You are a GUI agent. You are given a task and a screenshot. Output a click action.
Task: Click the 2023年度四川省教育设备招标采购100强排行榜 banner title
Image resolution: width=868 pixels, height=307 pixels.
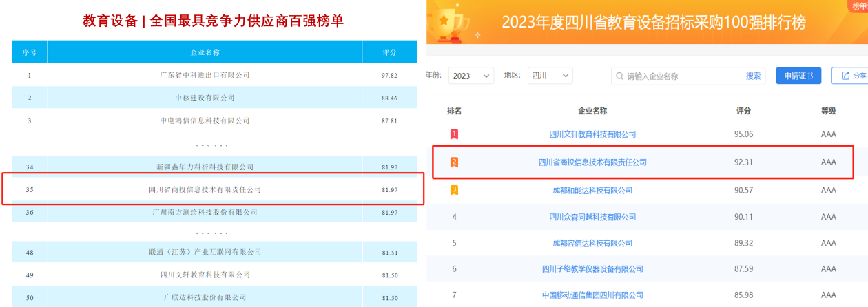[x=654, y=22]
